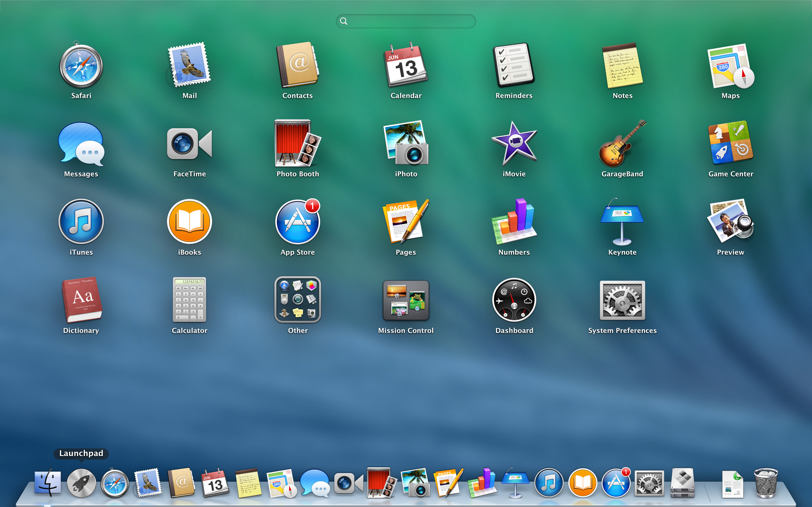
Task: Open Safari from Launchpad
Action: click(x=81, y=66)
